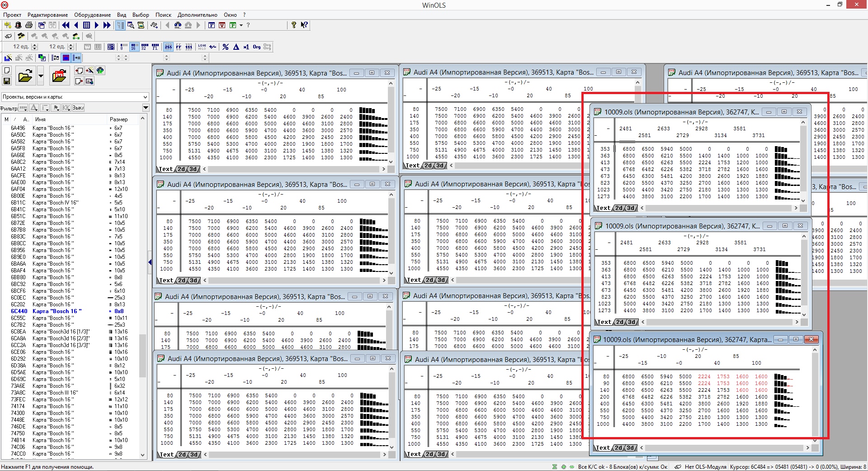
Task: Click horizontal scrollbar of top-left Audi A4 window
Action: 294,169
